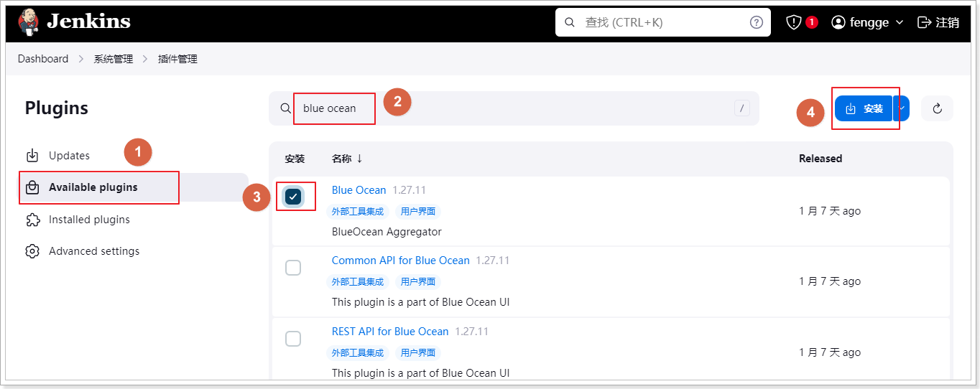The image size is (980, 389).
Task: Click the release date in the Common API row
Action: [830, 281]
